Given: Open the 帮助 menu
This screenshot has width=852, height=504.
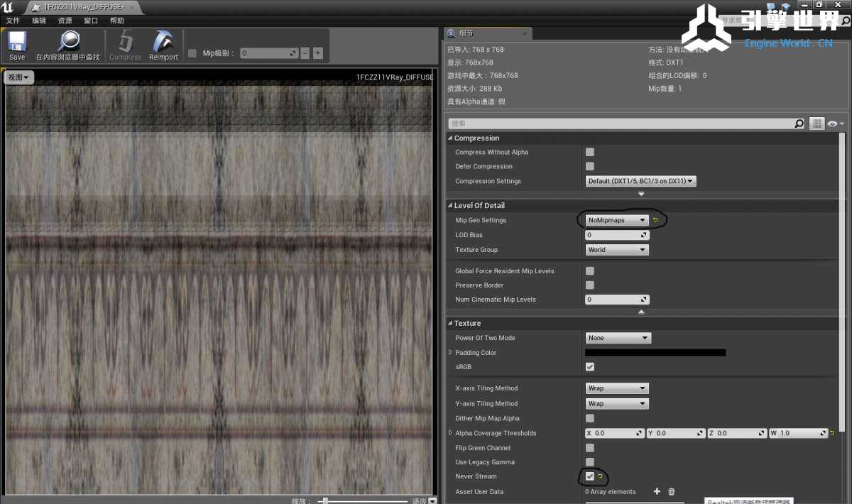Looking at the screenshot, I should [117, 21].
